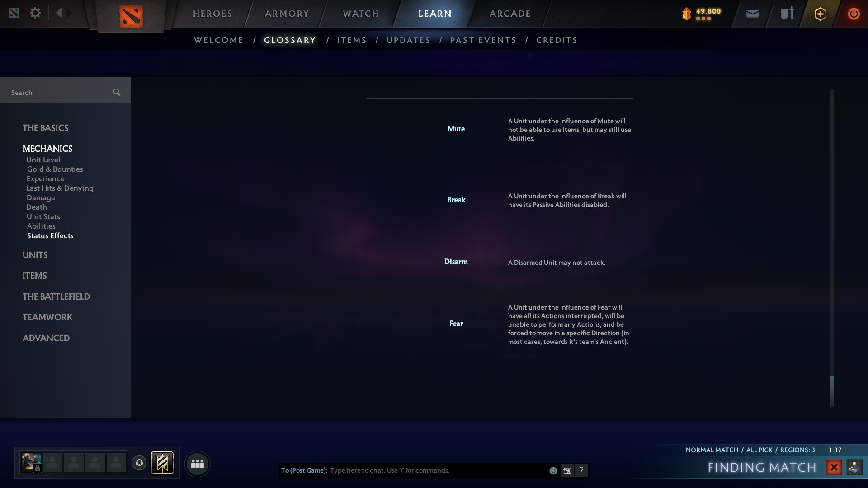Image resolution: width=868 pixels, height=488 pixels.
Task: Click the Dota 2 logo home button
Action: (x=131, y=16)
